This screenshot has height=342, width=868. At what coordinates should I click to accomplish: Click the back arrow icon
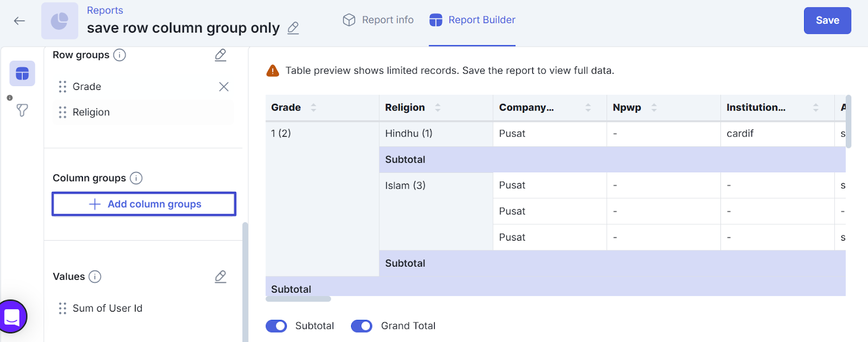pos(20,21)
